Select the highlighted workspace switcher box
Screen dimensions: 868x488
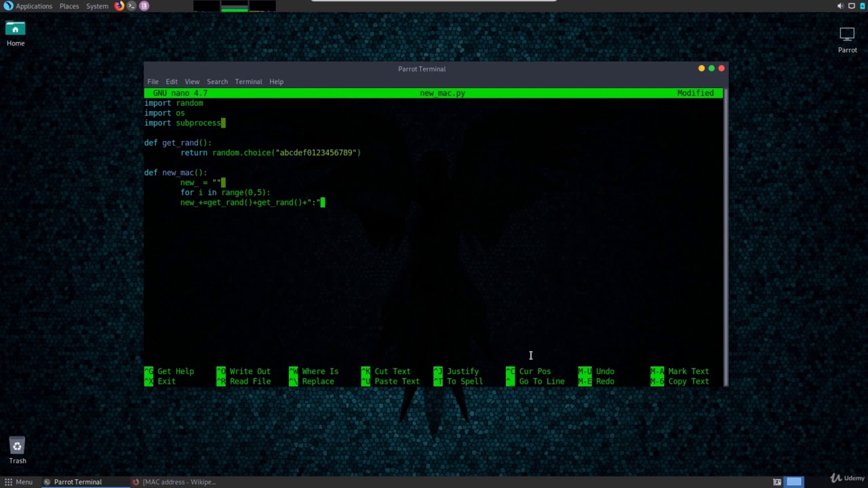tap(794, 482)
